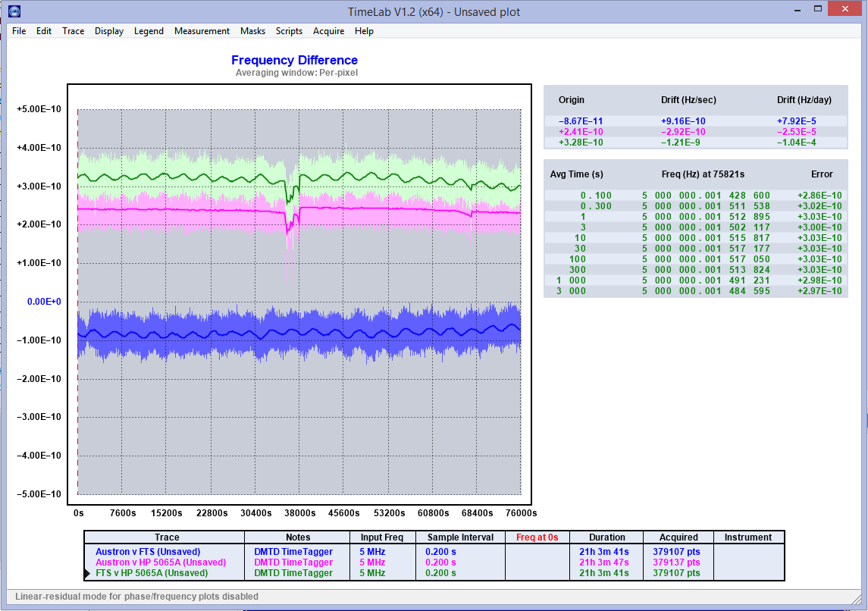The image size is (868, 611).
Task: Click the 0s x-axis label
Action: click(79, 513)
